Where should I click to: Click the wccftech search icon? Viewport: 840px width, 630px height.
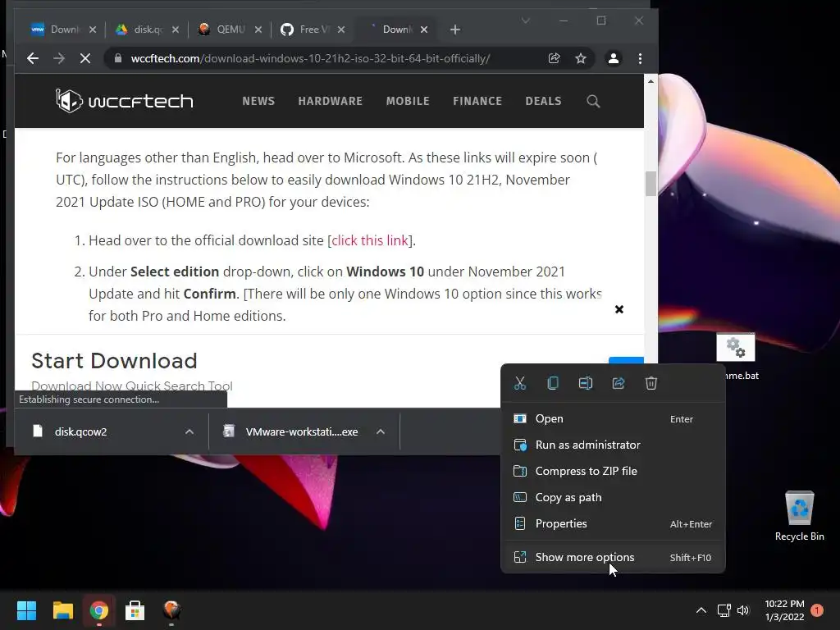(593, 101)
